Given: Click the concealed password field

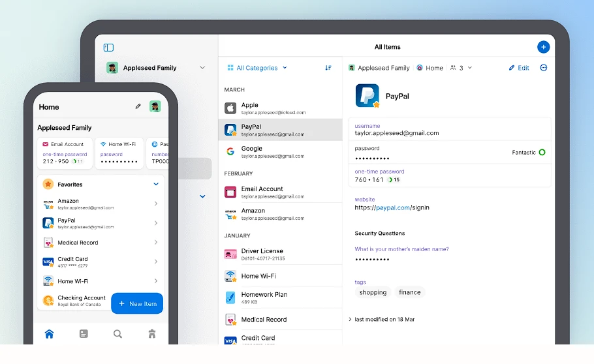Looking at the screenshot, I should click(x=372, y=159).
